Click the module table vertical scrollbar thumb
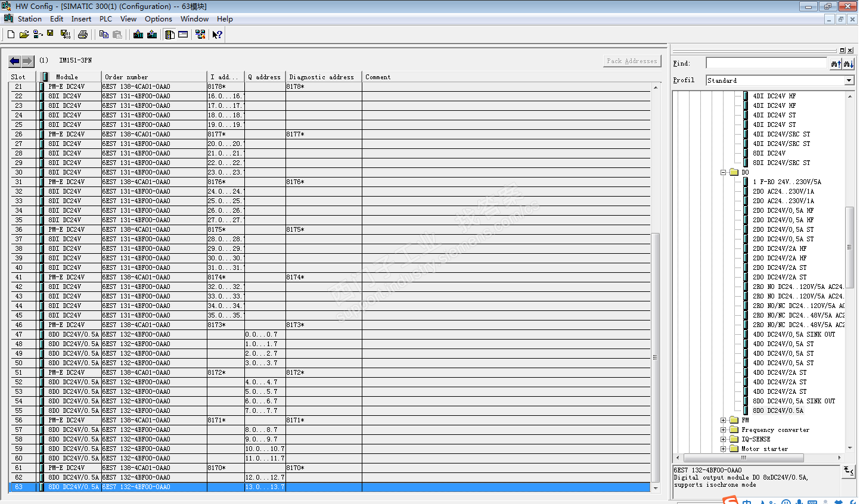Screen dimensions: 863x504 [x=656, y=357]
